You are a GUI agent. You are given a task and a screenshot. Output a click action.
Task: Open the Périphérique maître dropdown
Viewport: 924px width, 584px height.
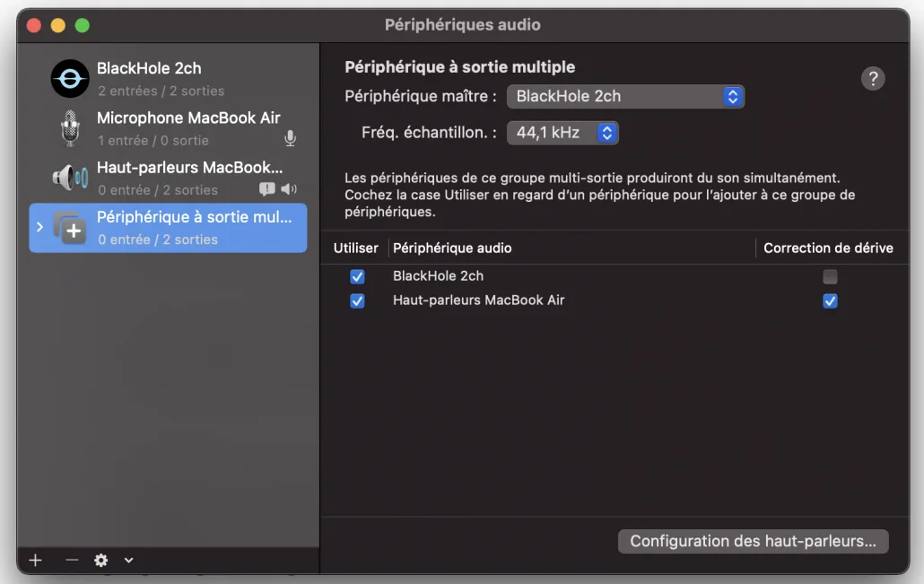point(625,97)
